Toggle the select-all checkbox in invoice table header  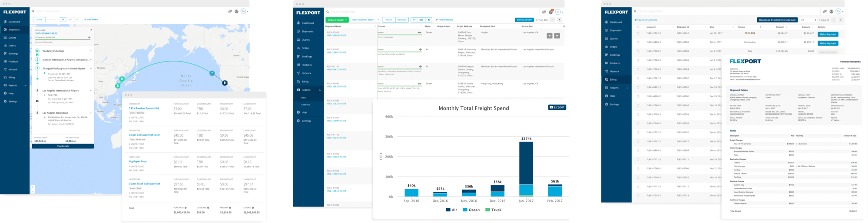tap(638, 27)
